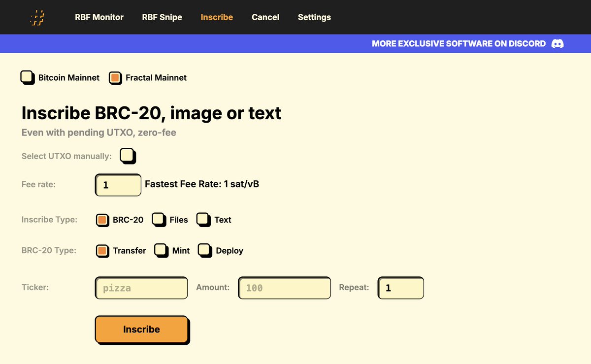The width and height of the screenshot is (591, 364).
Task: Go to the RBF Snipe page
Action: pyautogui.click(x=162, y=17)
